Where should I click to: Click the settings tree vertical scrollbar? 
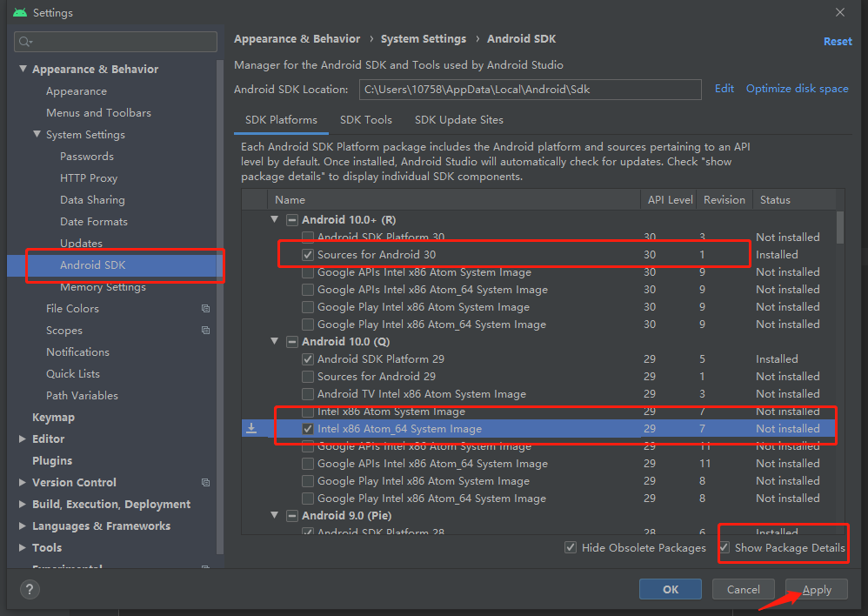[x=220, y=307]
